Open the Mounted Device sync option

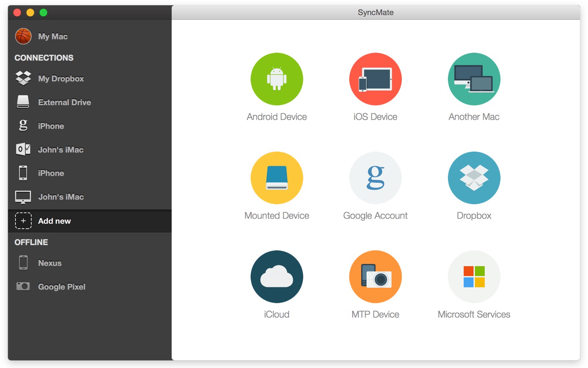click(277, 178)
